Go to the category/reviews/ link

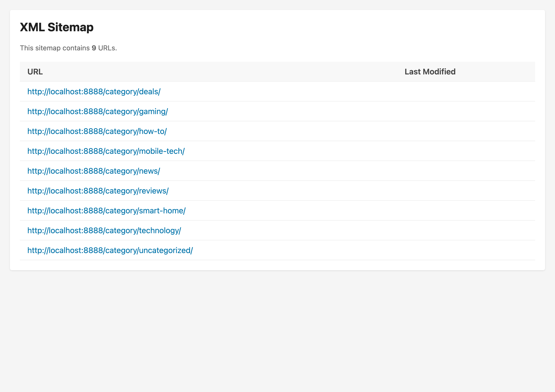pyautogui.click(x=98, y=191)
